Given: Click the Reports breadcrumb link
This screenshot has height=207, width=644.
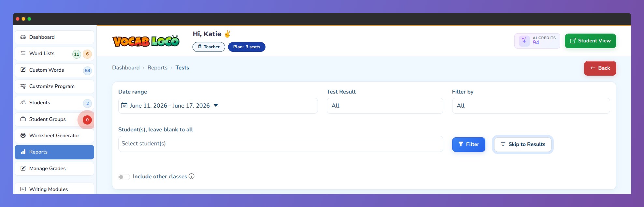Looking at the screenshot, I should point(157,67).
